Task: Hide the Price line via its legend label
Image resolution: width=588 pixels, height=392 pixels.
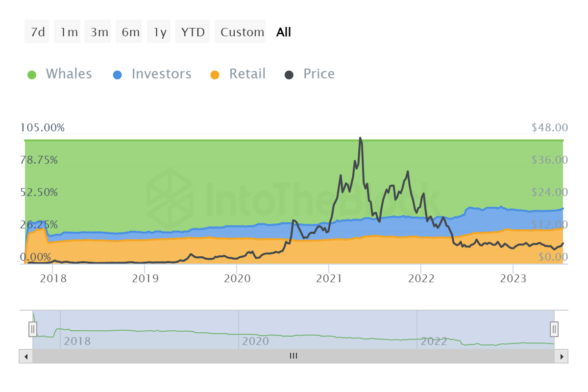Action: point(319,73)
